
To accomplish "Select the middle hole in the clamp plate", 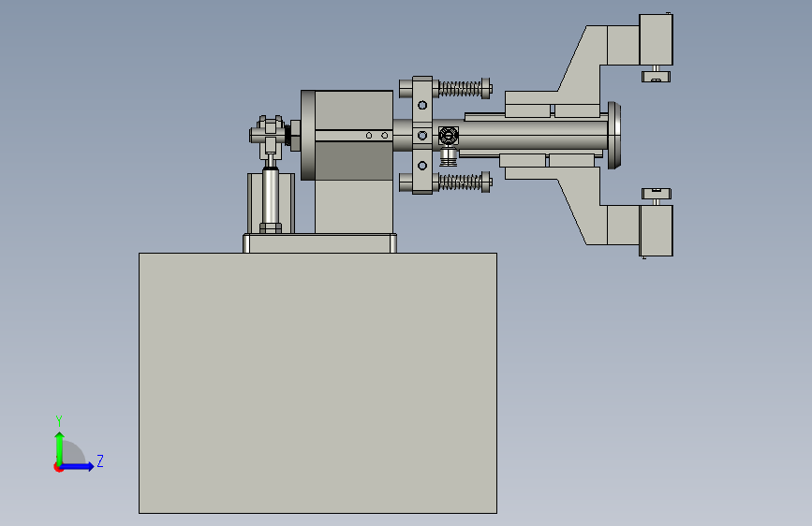I will (x=422, y=136).
